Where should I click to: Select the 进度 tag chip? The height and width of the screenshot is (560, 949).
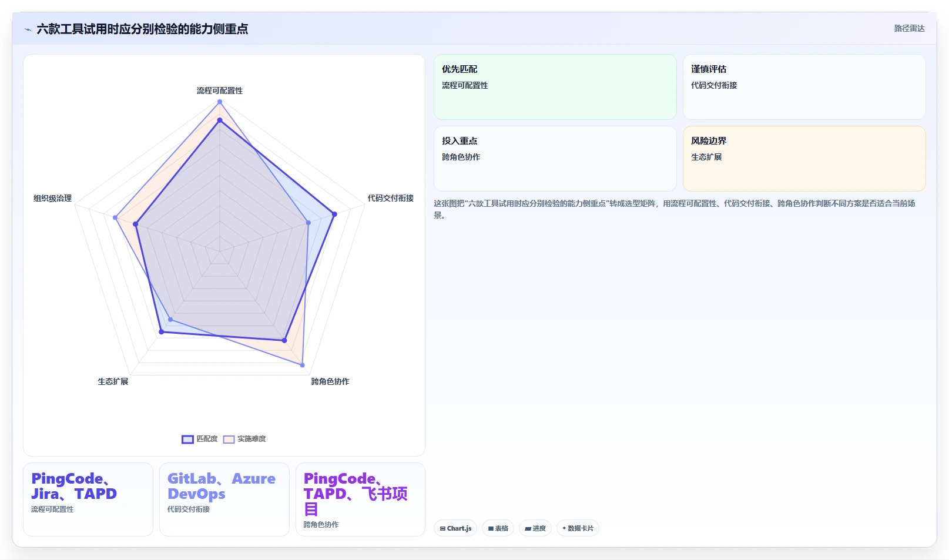click(x=535, y=528)
